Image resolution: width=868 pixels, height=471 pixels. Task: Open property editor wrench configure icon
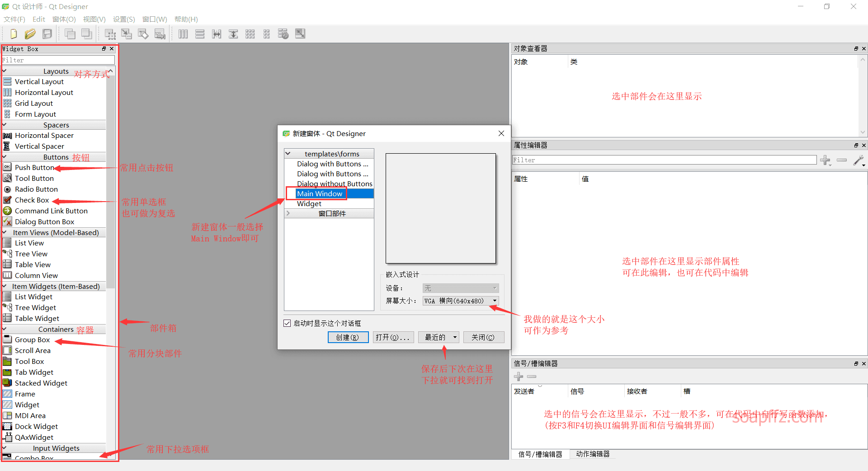point(859,160)
